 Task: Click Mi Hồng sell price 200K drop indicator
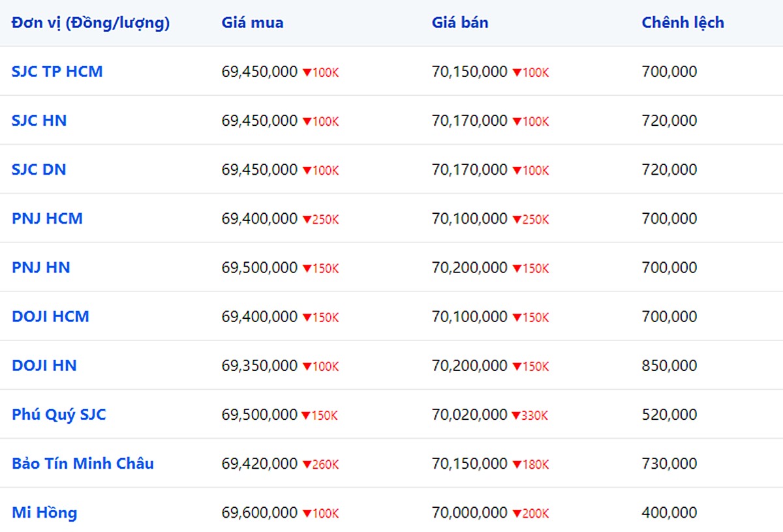[x=530, y=514]
